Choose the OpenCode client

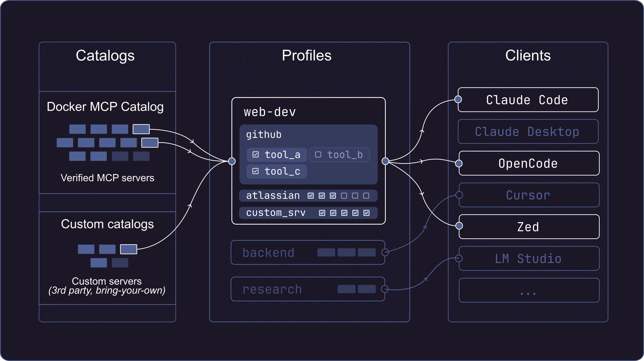point(529,163)
